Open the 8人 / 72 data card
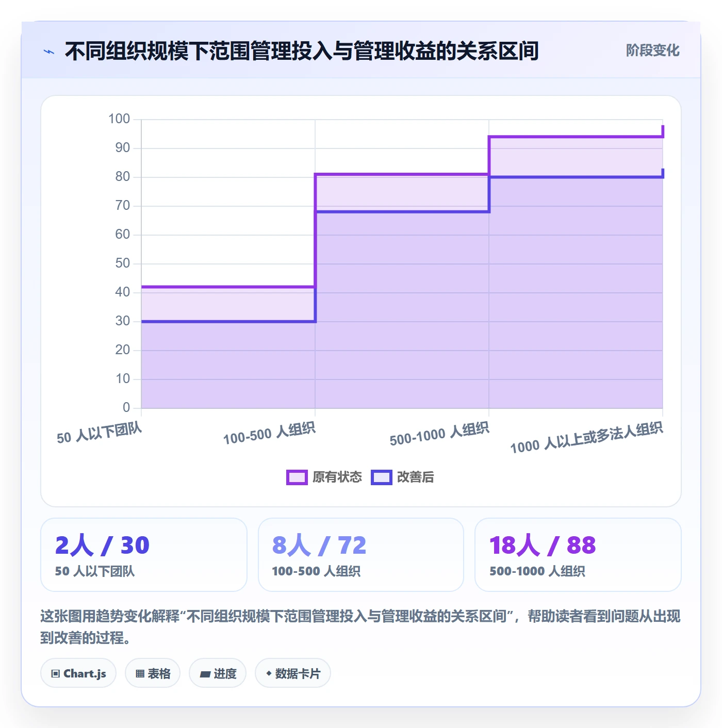The width and height of the screenshot is (722, 728). (361, 555)
